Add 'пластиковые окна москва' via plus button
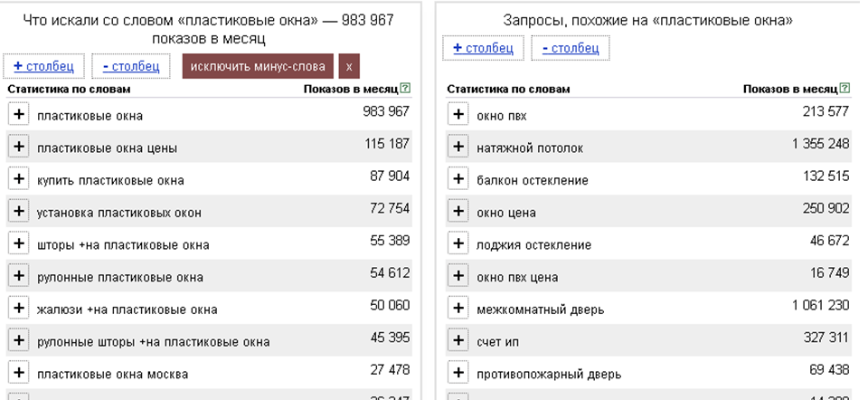This screenshot has height=400, width=868. click(x=19, y=372)
